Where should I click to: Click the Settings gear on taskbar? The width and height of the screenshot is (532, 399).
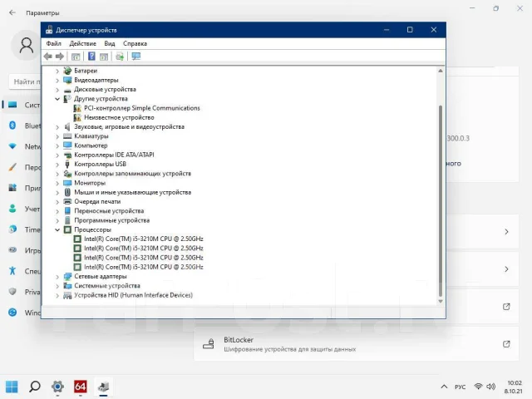[x=57, y=387]
